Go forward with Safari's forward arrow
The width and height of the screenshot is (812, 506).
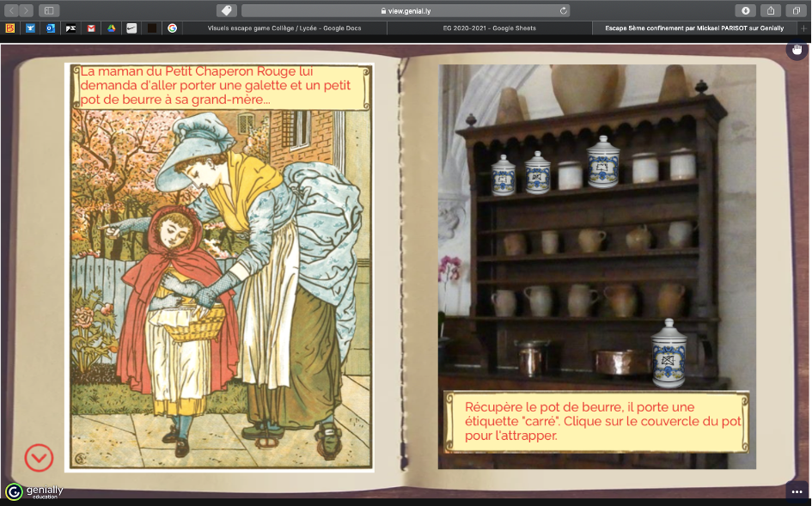(x=26, y=10)
